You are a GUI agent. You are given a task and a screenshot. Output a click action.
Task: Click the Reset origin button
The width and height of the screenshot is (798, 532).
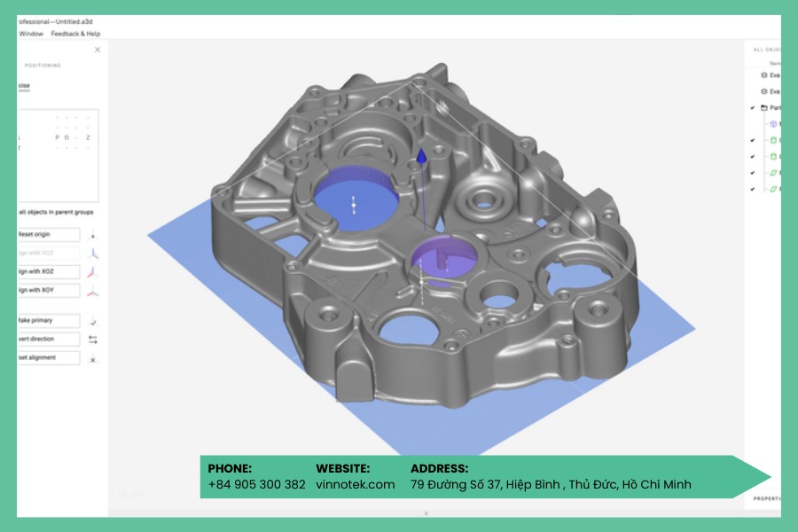pyautogui.click(x=49, y=235)
